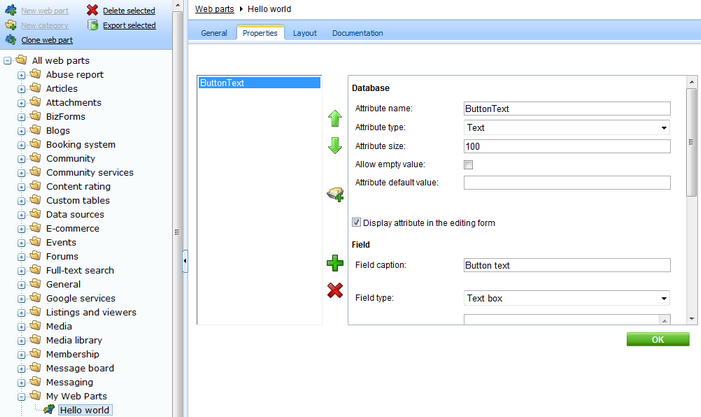The height and width of the screenshot is (417, 701).
Task: Click the green plus add attribute icon
Action: point(335,264)
